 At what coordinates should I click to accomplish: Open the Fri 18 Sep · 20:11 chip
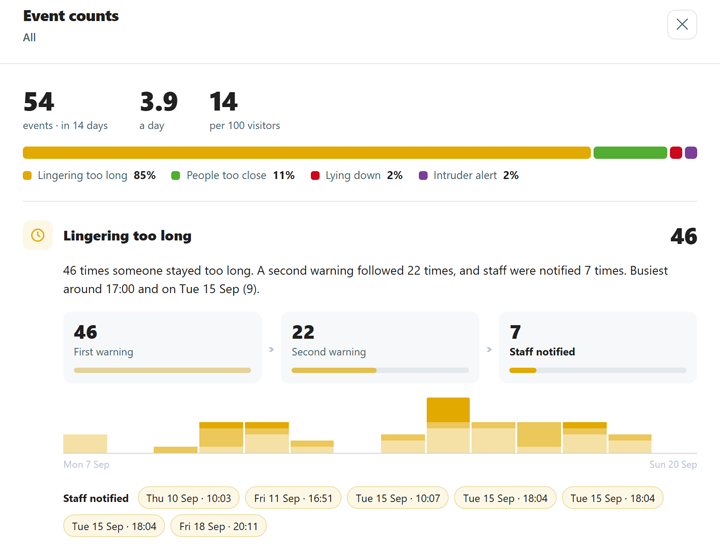click(x=218, y=526)
